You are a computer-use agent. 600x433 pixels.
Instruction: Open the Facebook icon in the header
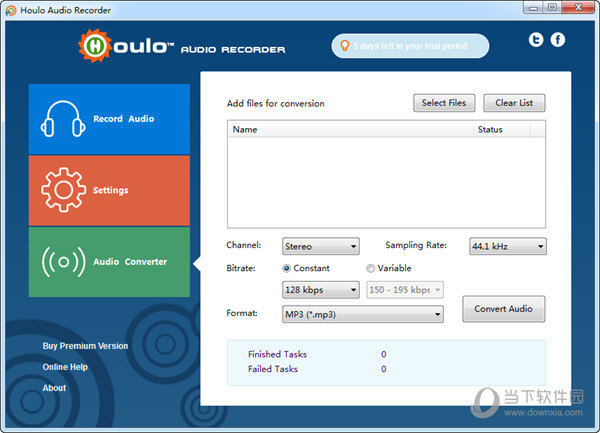coord(558,39)
